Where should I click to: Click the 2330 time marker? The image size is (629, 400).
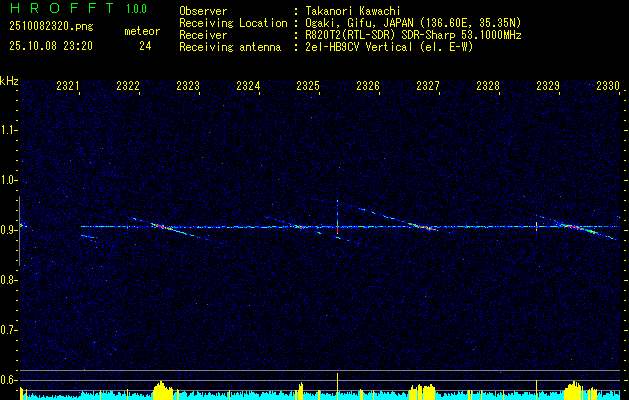(x=608, y=85)
